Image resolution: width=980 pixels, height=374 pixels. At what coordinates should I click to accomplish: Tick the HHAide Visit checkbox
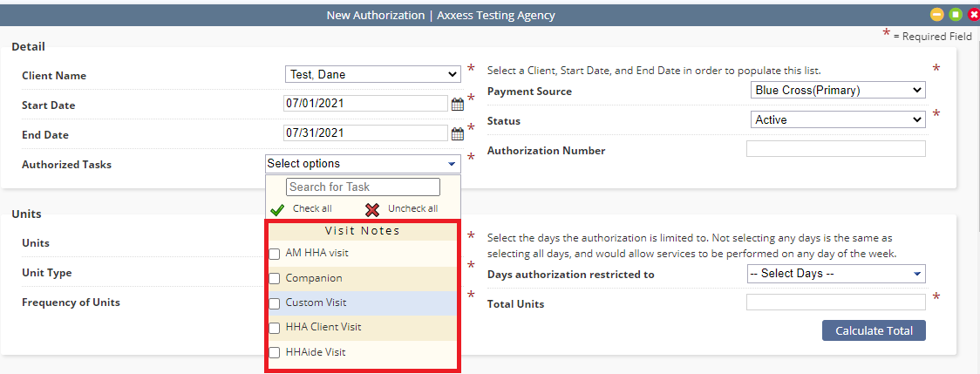275,353
